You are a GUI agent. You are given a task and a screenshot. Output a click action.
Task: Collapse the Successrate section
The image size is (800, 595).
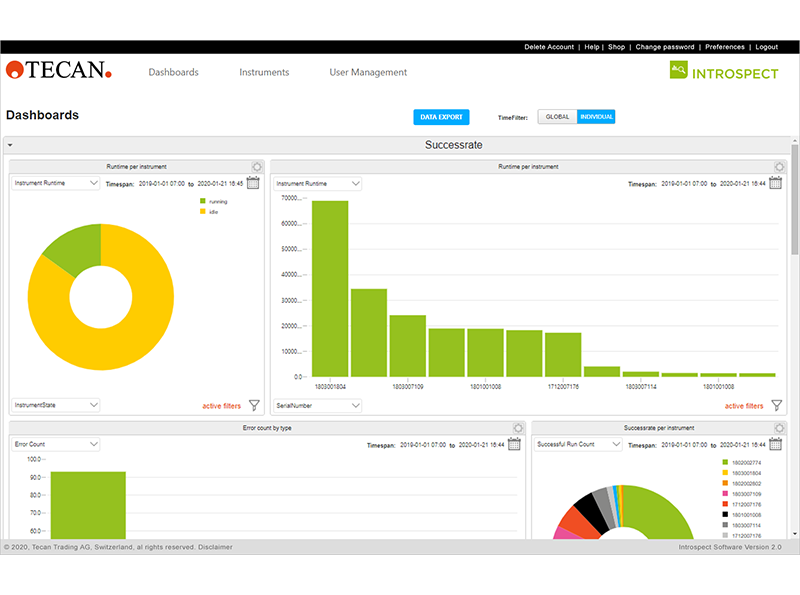click(10, 145)
